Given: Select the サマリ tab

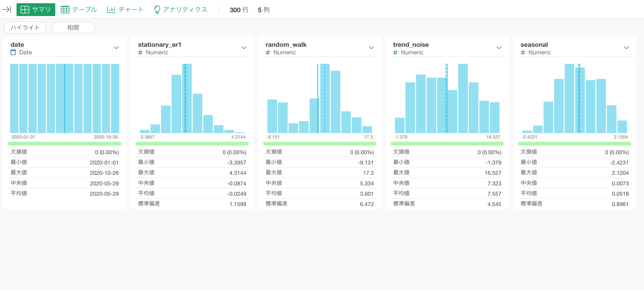Looking at the screenshot, I should coord(36,9).
